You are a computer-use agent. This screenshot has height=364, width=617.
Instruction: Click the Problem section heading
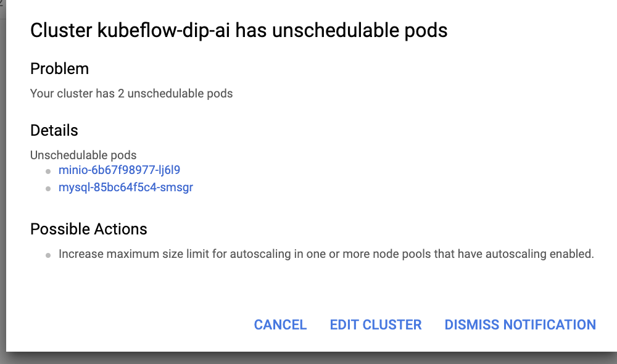point(59,69)
